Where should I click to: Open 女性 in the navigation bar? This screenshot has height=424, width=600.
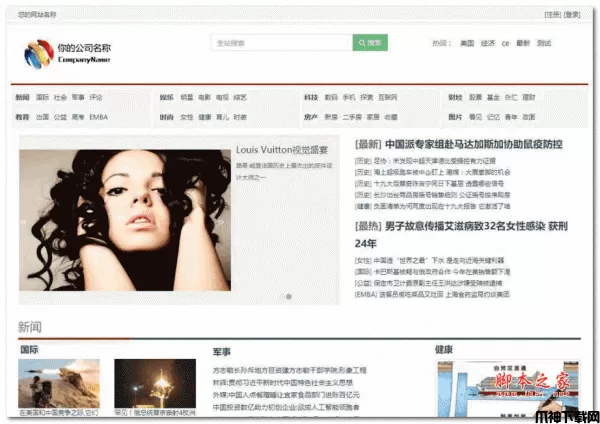187,117
